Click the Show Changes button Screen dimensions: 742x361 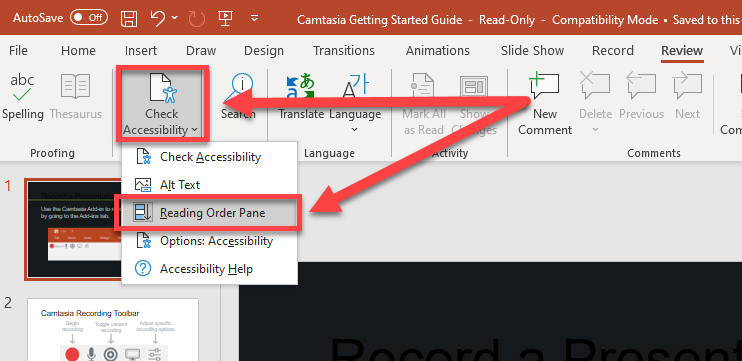pyautogui.click(x=474, y=104)
